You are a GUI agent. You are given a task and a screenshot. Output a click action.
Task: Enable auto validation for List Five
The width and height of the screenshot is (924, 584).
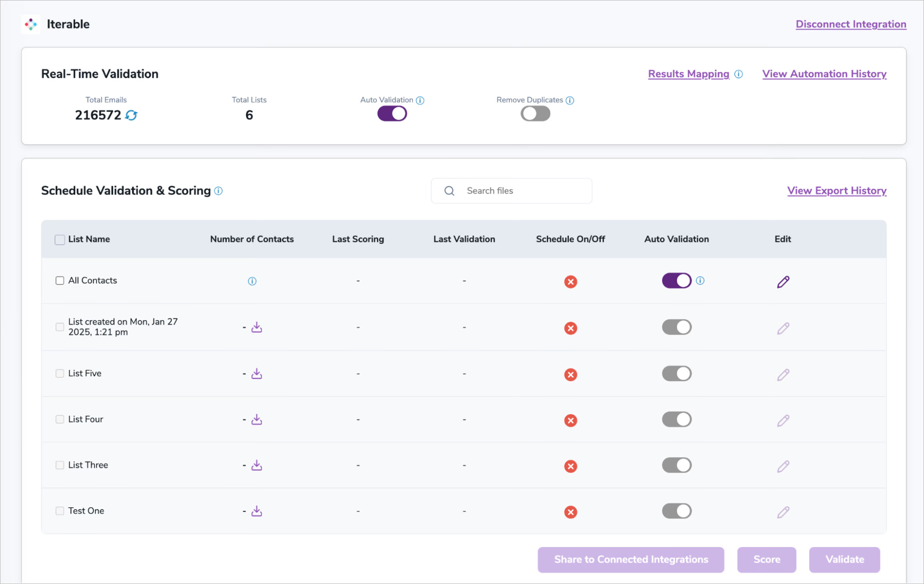coord(676,374)
